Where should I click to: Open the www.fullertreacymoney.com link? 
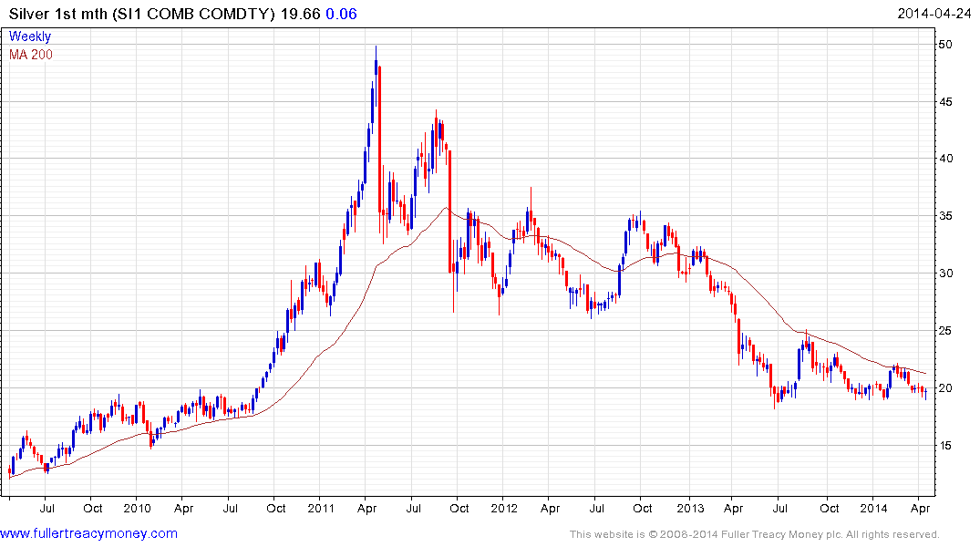(88, 534)
